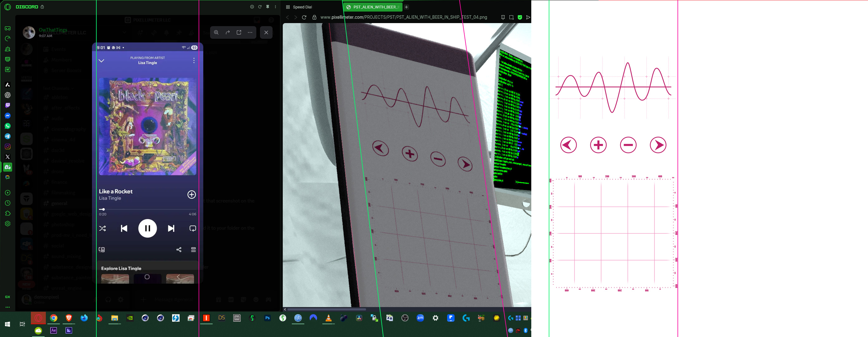Open a new browser tab with plus button
This screenshot has width=868, height=337.
coord(406,7)
